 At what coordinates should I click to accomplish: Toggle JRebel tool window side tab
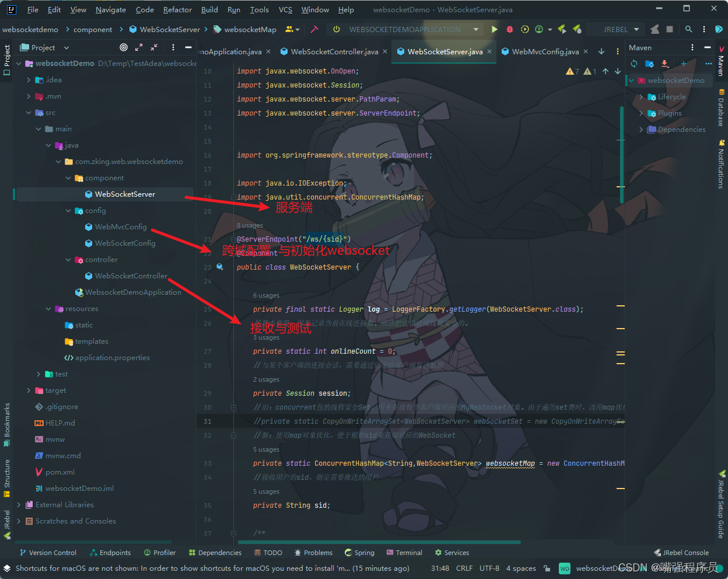[6, 524]
